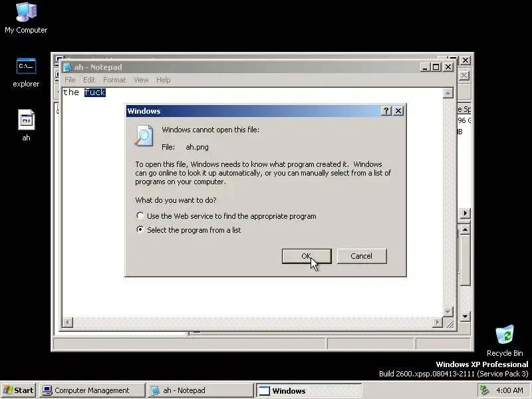Screen dimensions: 532x399
Task: Click Computer Management vertical scrollbar down arrow
Action: pyautogui.click(x=465, y=317)
